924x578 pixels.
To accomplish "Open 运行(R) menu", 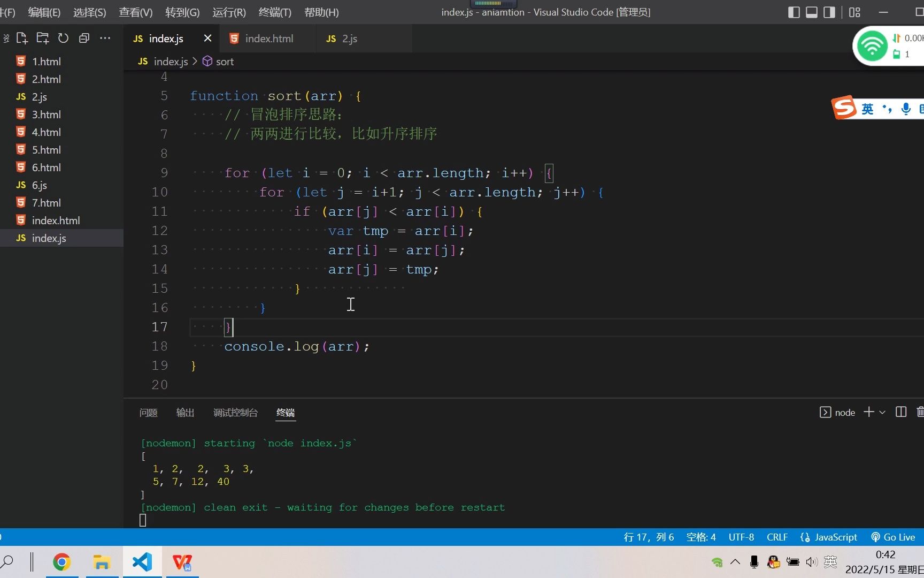I will pyautogui.click(x=229, y=12).
